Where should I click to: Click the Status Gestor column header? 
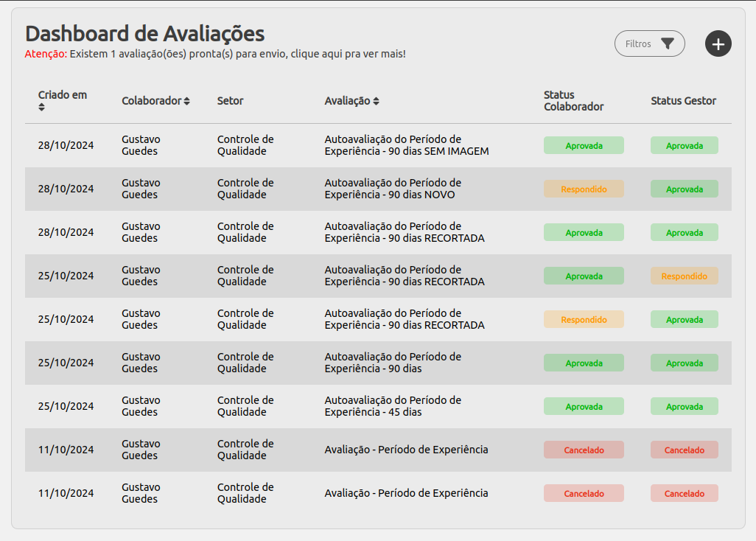pos(683,101)
